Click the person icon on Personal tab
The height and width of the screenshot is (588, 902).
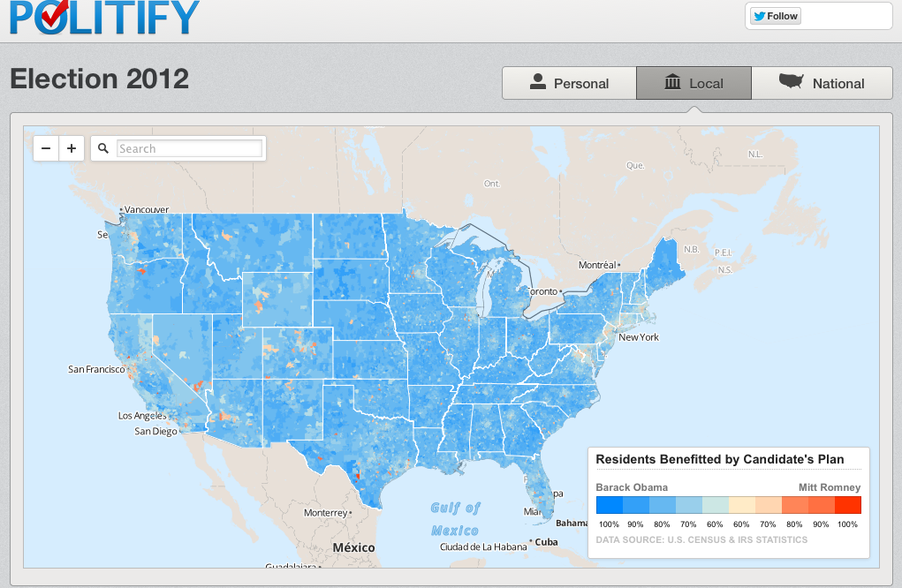coord(537,82)
